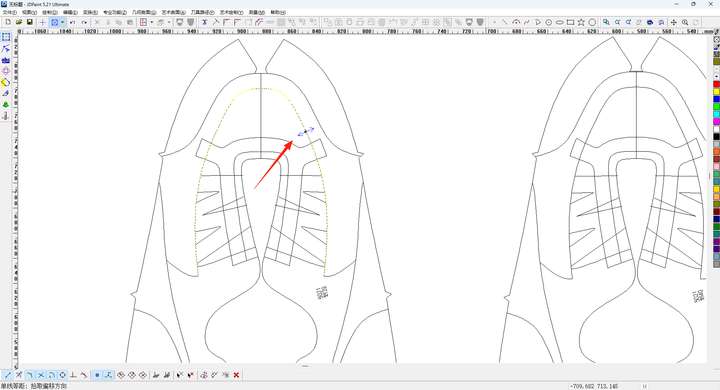Toggle the endpoint snap button in bottom toolbar
720x390 pixels.
[8, 375]
